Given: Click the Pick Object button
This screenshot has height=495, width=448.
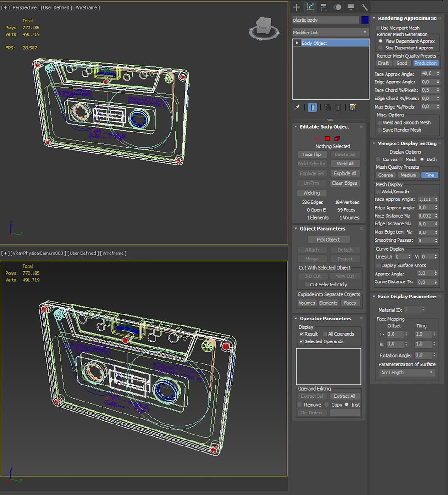Looking at the screenshot, I should [x=329, y=240].
